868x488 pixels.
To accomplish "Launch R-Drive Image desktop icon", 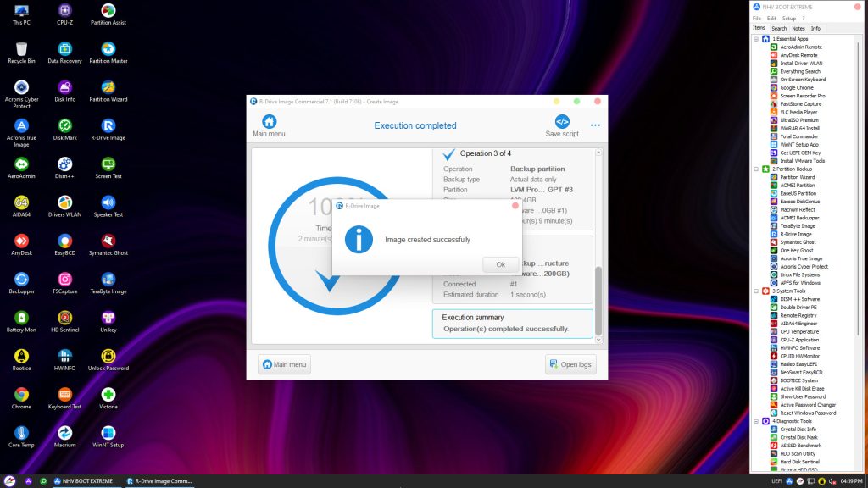I will click(108, 130).
